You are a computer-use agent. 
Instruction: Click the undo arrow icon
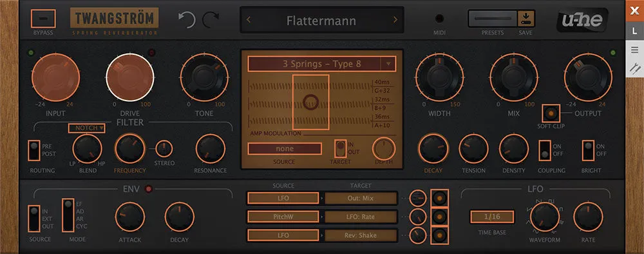click(187, 20)
